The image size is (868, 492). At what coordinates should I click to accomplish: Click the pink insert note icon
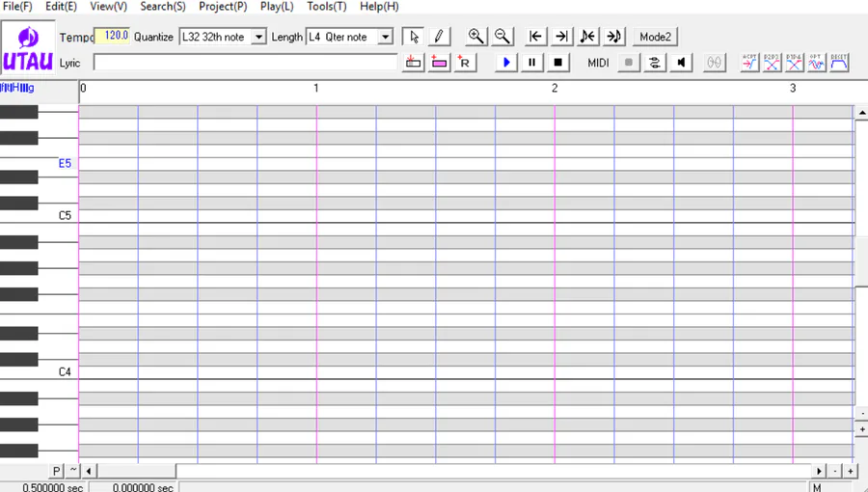tap(439, 63)
